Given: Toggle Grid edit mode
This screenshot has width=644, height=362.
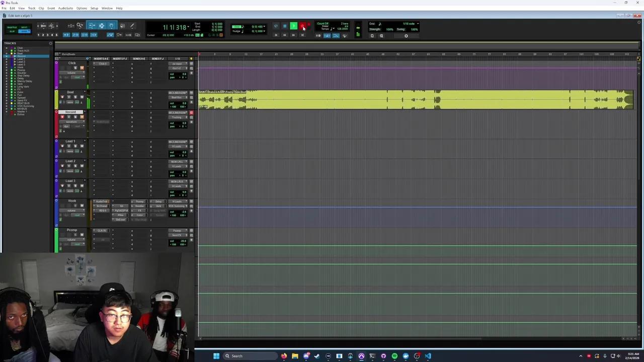Looking at the screenshot, I should 24,31.
